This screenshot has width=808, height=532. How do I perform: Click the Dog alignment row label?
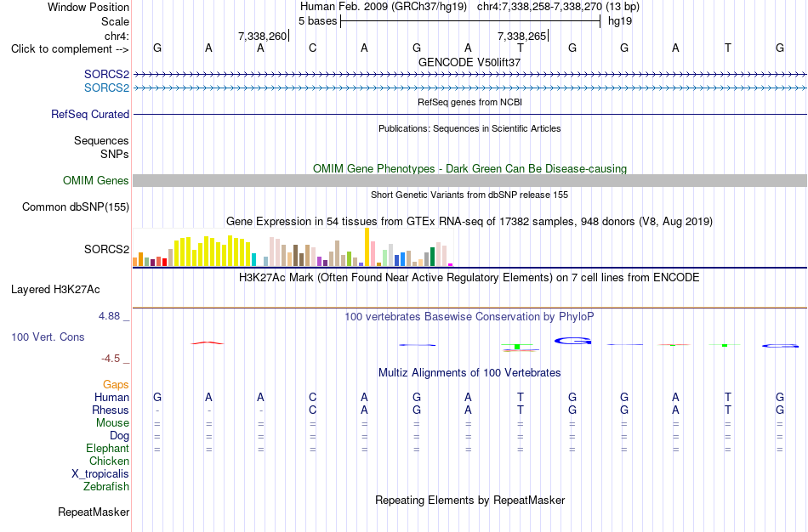tap(119, 436)
